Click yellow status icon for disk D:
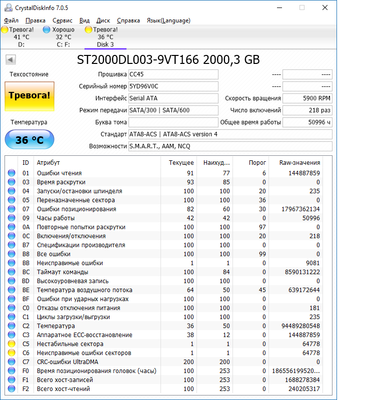 coord(5,30)
